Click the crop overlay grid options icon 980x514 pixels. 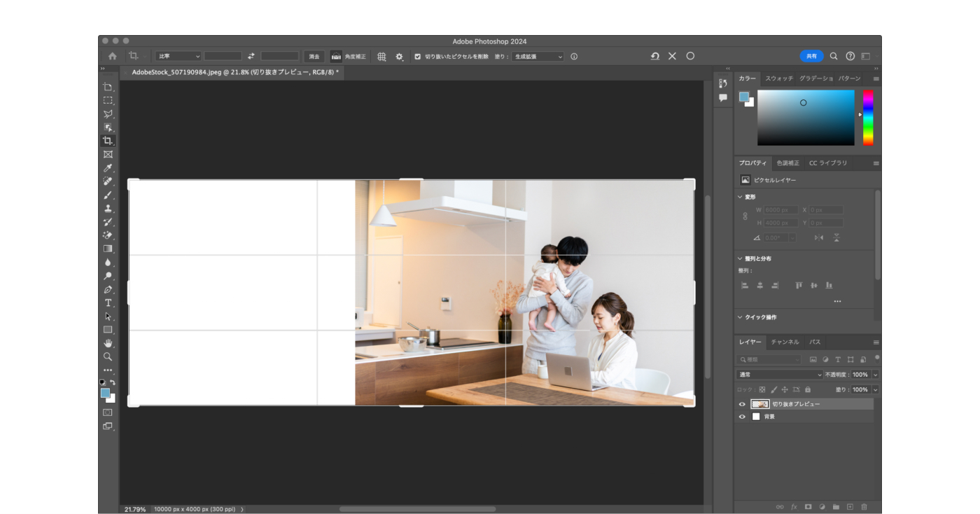pyautogui.click(x=381, y=57)
